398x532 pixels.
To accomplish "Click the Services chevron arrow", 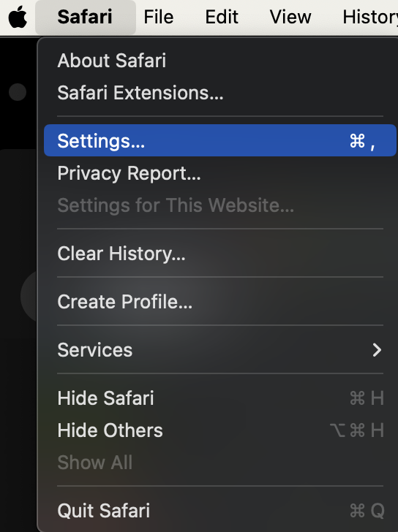I will [x=377, y=350].
